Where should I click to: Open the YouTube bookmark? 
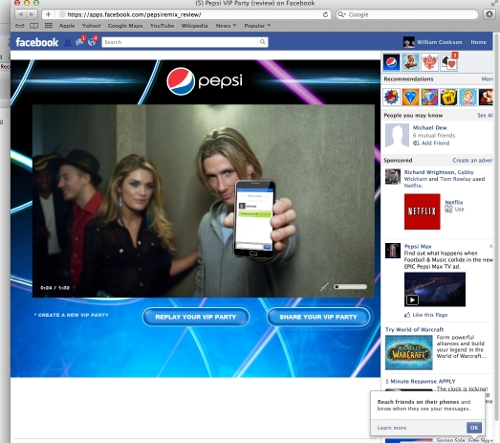click(162, 26)
